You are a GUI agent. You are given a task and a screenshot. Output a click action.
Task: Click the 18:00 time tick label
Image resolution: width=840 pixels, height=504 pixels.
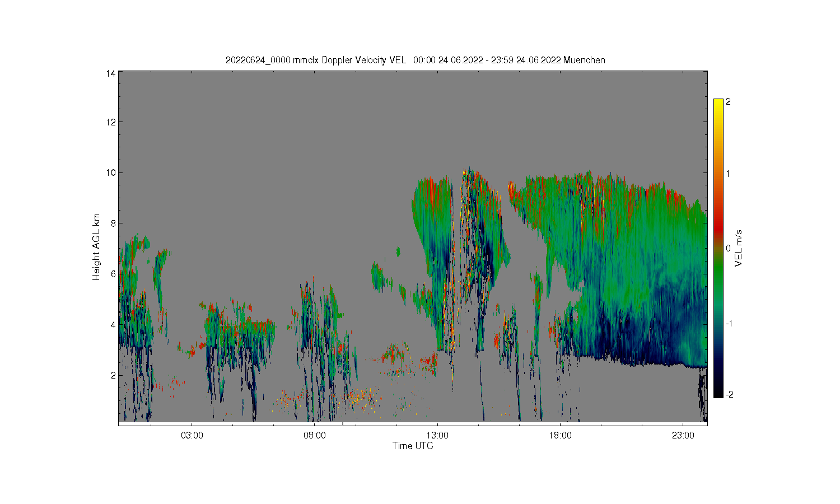tap(560, 435)
